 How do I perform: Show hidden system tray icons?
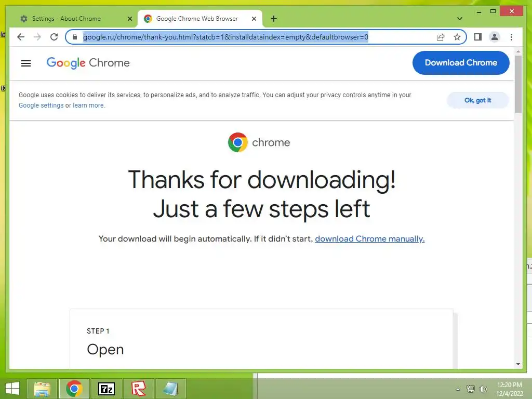pos(458,389)
